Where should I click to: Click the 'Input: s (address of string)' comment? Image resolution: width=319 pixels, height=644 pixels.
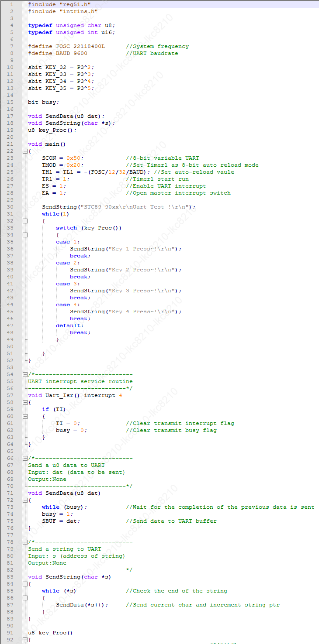point(76,556)
